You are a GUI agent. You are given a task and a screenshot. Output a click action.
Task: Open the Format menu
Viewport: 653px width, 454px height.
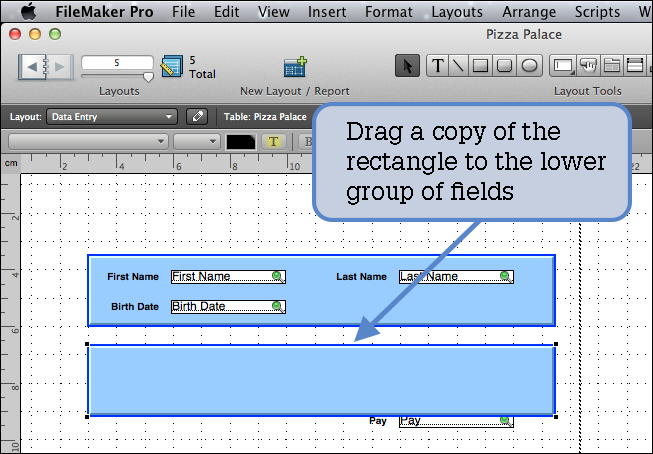coord(389,12)
